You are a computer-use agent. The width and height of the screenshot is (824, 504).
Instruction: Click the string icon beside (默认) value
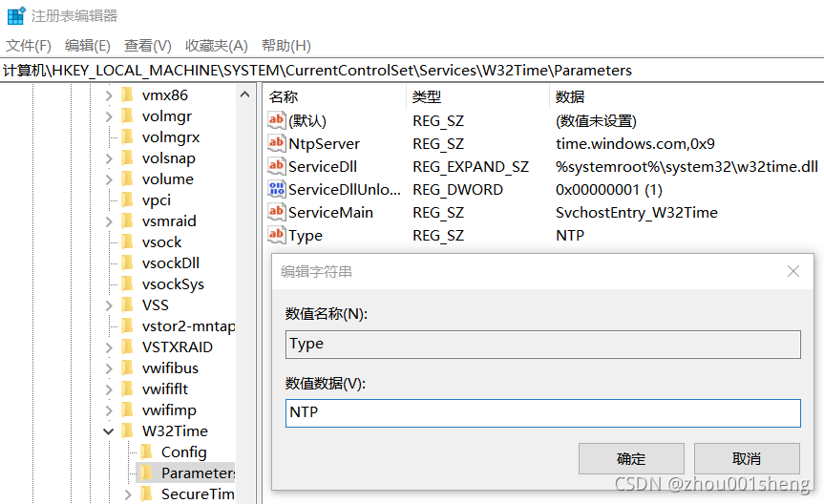click(x=277, y=120)
